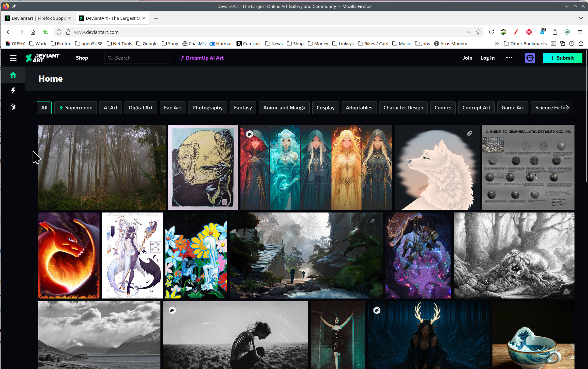Select the Photography category filter

point(207,108)
